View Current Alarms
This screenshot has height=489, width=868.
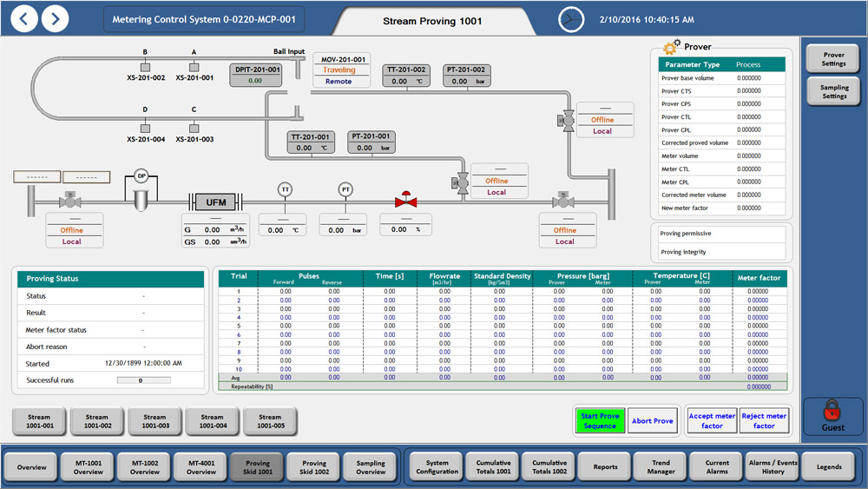click(717, 466)
